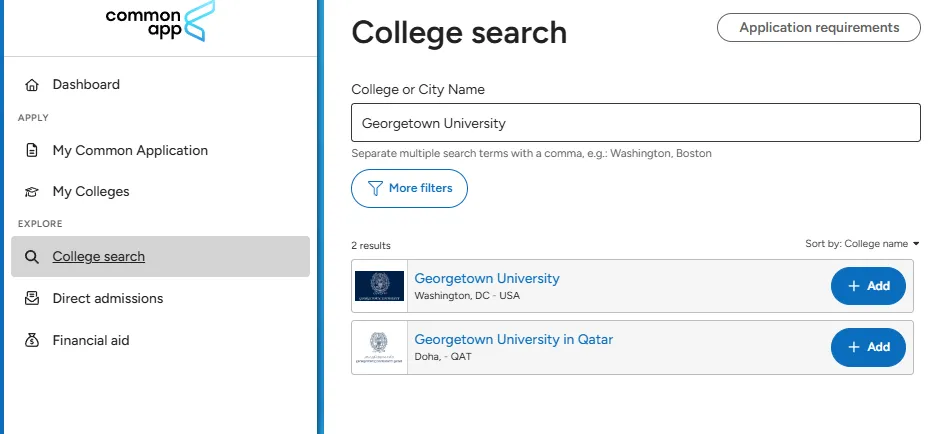Open the Sort by College name dropdown
Screen dimensions: 936x434
coord(862,244)
